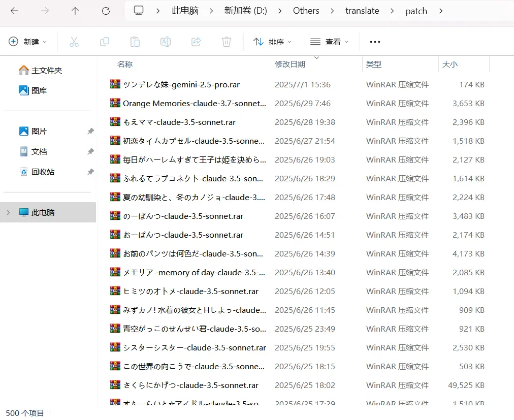Click the translate folder in breadcrumb path

pyautogui.click(x=362, y=11)
